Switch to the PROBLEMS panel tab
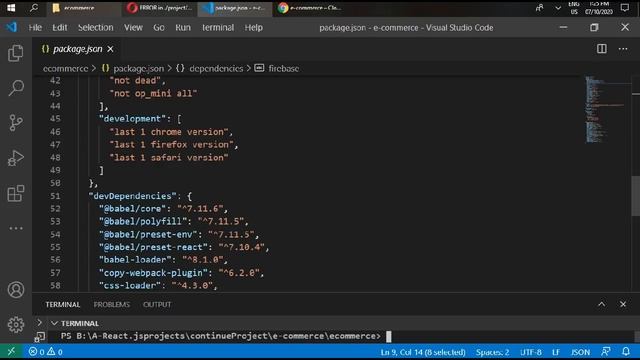Screen dimensions: 640x360 coord(111,304)
